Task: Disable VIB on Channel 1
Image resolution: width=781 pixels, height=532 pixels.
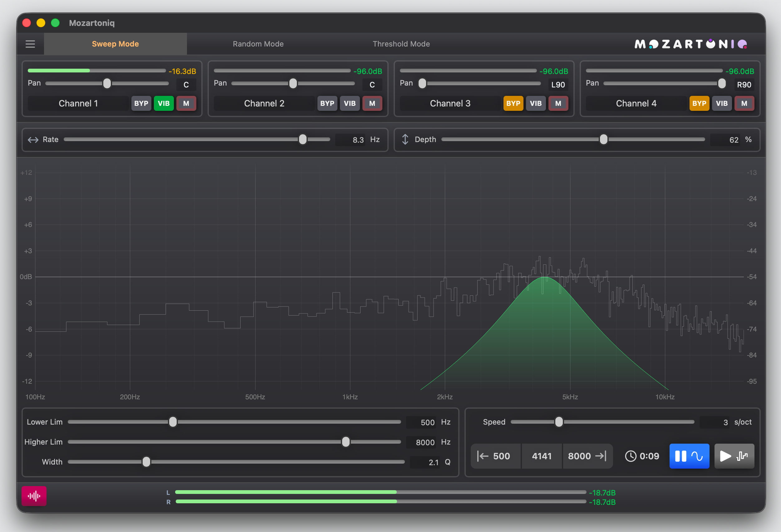Action: pyautogui.click(x=164, y=104)
